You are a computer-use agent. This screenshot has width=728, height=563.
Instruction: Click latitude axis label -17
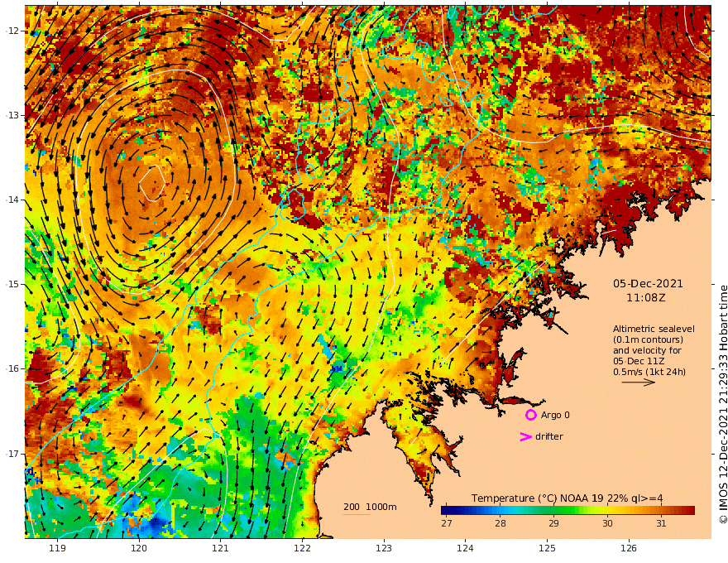(13, 454)
